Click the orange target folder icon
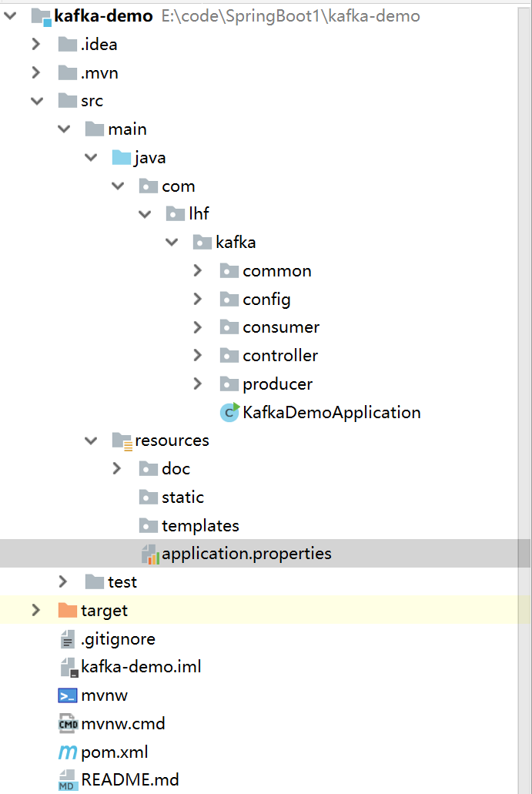The image size is (532, 794). click(x=67, y=610)
